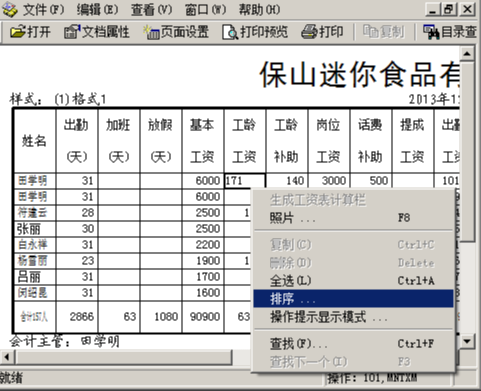Choose 全选(L) in the context menu

click(x=353, y=281)
